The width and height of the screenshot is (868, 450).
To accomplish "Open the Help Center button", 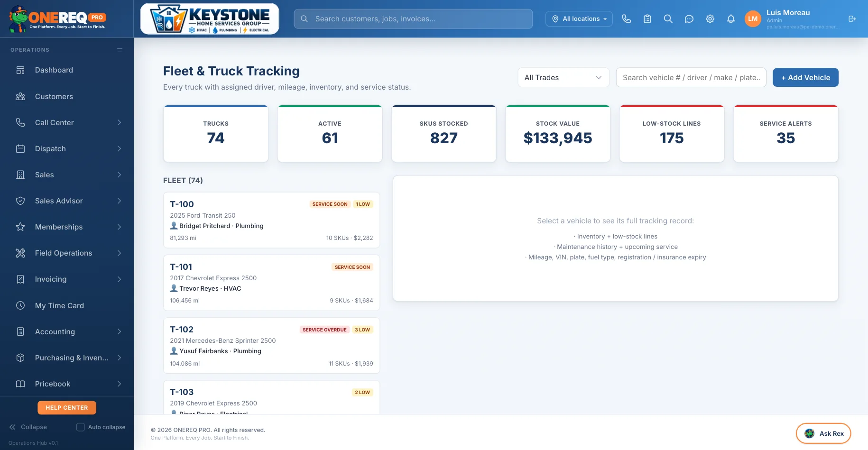I will pos(67,408).
